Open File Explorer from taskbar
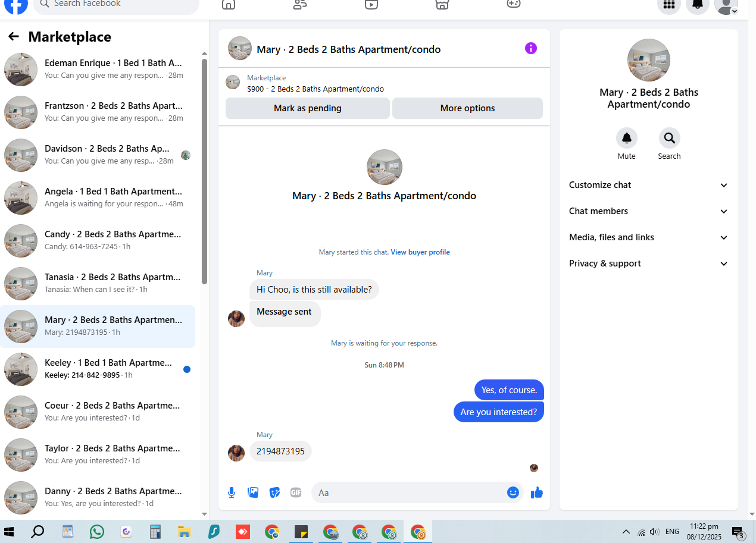The width and height of the screenshot is (756, 543). click(185, 532)
